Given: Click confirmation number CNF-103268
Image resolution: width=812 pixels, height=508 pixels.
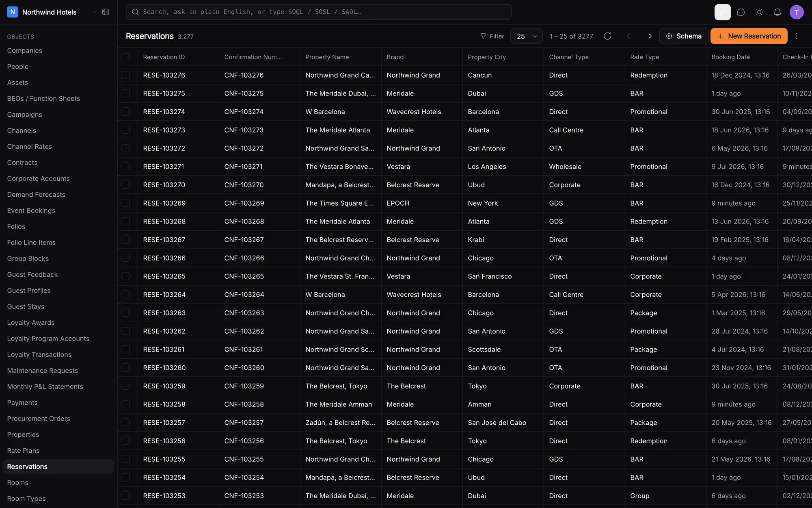Looking at the screenshot, I should tap(244, 221).
